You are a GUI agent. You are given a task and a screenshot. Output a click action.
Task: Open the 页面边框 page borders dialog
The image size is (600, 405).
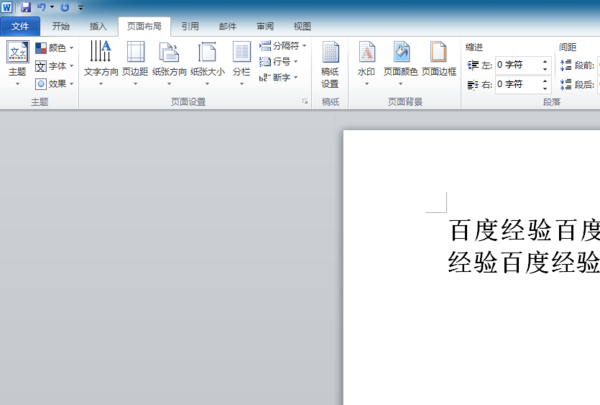(x=439, y=59)
